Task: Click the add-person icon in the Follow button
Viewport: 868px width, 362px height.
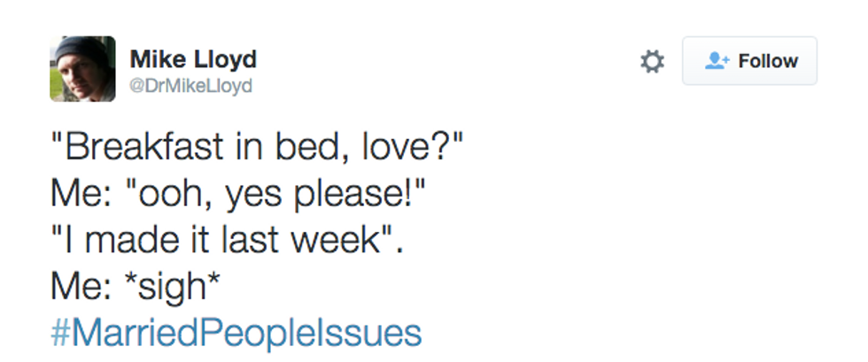Action: pos(716,60)
